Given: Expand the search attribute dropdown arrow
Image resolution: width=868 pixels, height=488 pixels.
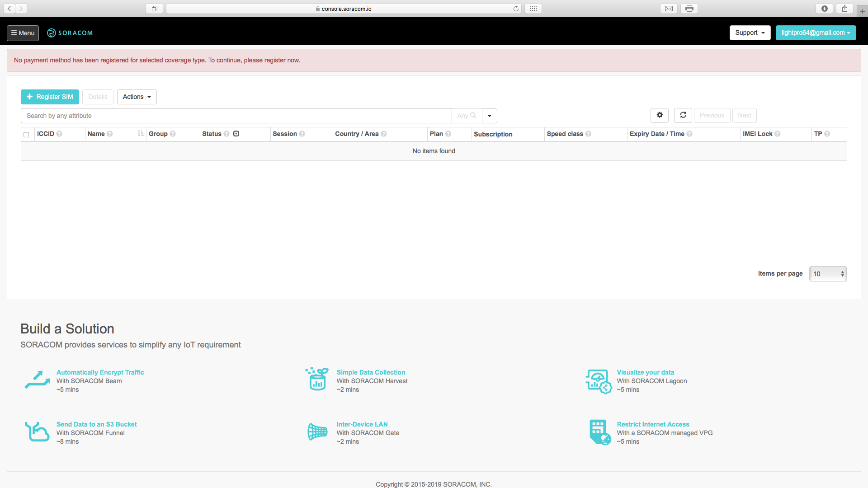Looking at the screenshot, I should pyautogui.click(x=490, y=116).
